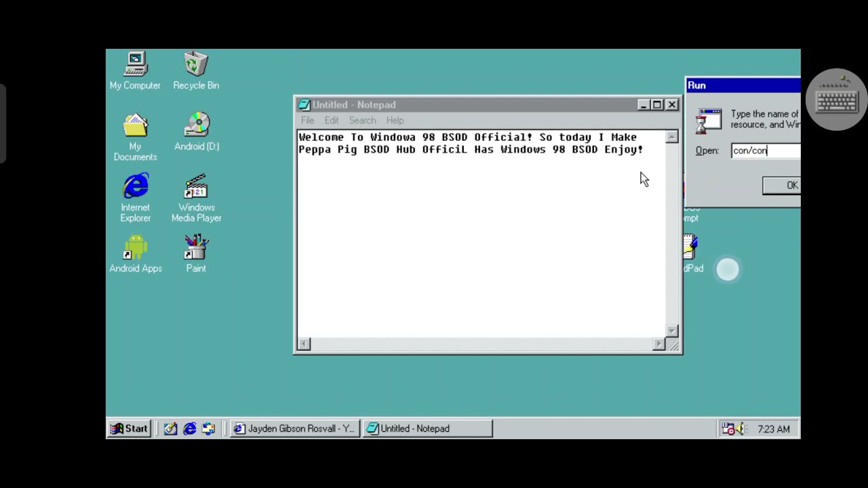Screen dimensions: 868x488
Task: Click Notepad horizontal scrollbar right arrow
Action: tap(658, 344)
